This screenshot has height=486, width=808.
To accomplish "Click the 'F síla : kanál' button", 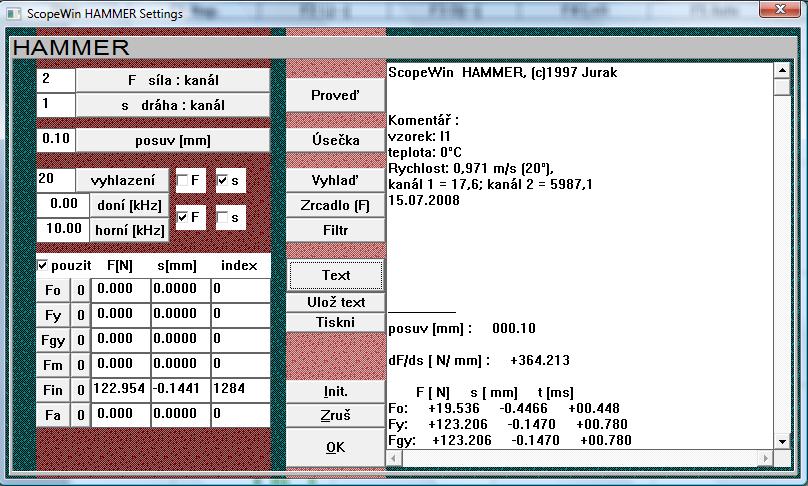I will pos(173,80).
